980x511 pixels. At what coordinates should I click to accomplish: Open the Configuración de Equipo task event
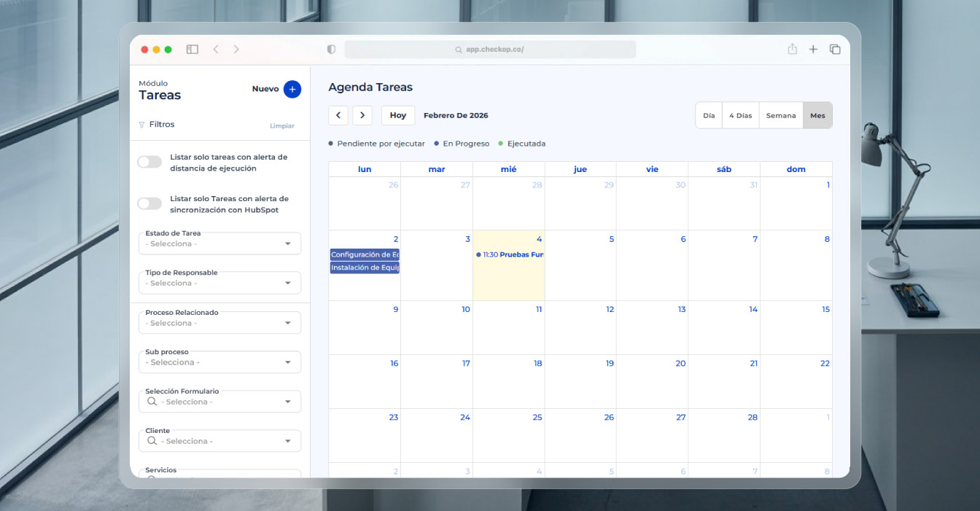[x=365, y=254]
